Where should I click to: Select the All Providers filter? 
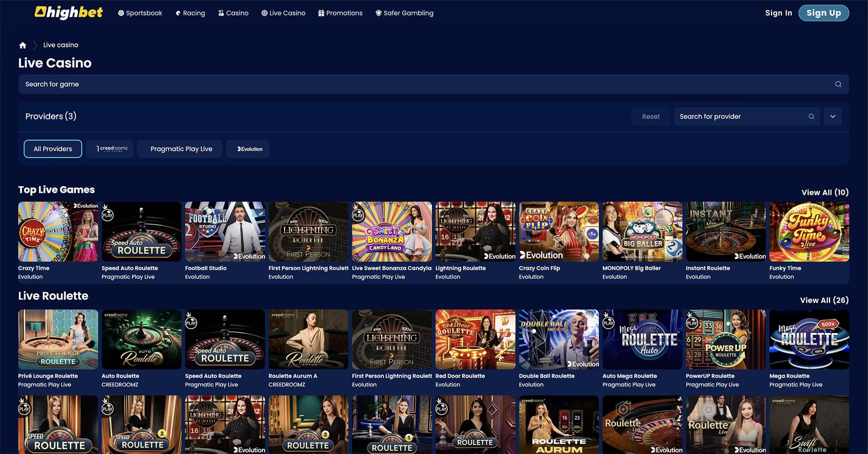53,149
